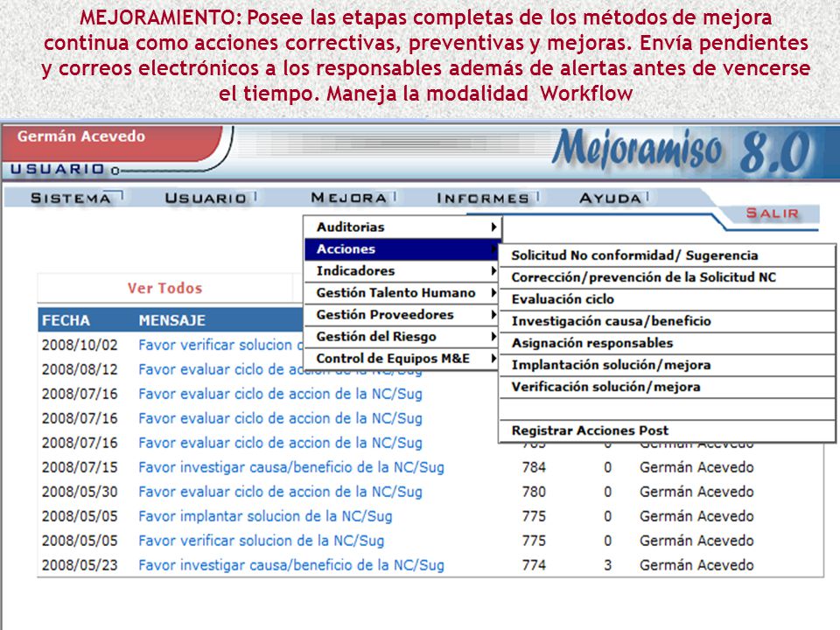Open Gestión del Riesgo submenu
The height and width of the screenshot is (630, 840).
click(x=402, y=337)
